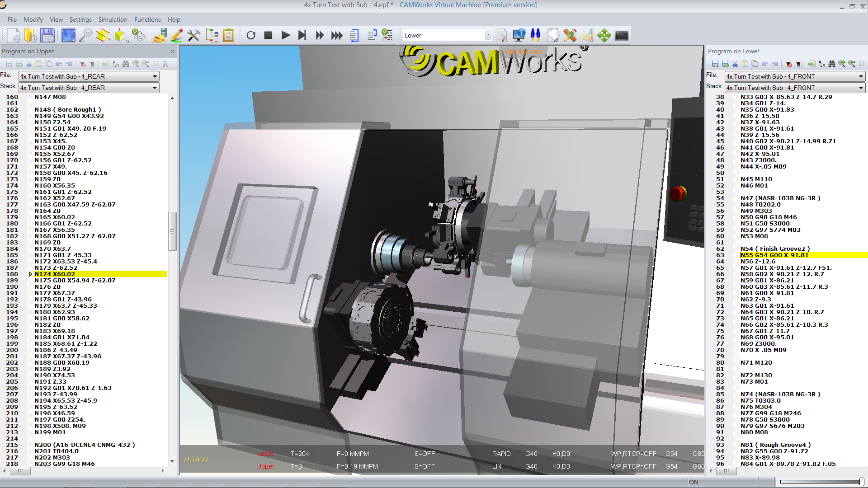Click the blue spindles icon
The width and height of the screenshot is (868, 488).
click(x=536, y=35)
